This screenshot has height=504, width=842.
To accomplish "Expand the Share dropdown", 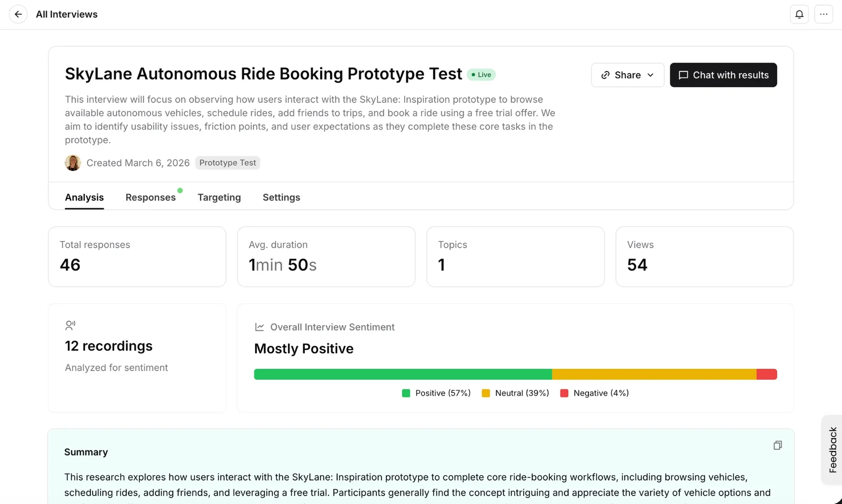I will [627, 75].
